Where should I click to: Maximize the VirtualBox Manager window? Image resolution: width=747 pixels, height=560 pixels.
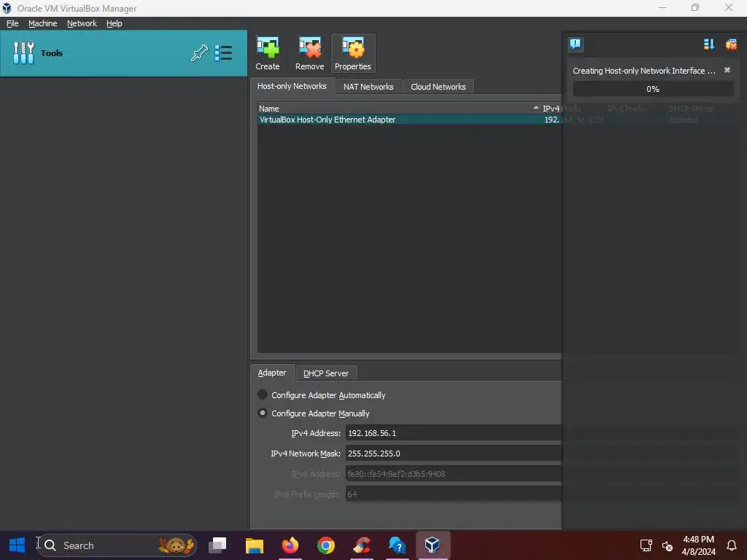pos(695,7)
